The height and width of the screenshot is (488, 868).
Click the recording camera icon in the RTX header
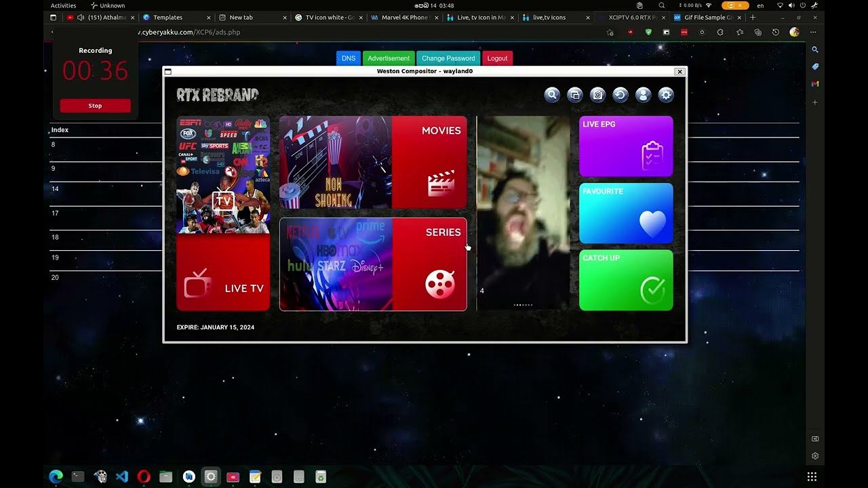pyautogui.click(x=597, y=95)
